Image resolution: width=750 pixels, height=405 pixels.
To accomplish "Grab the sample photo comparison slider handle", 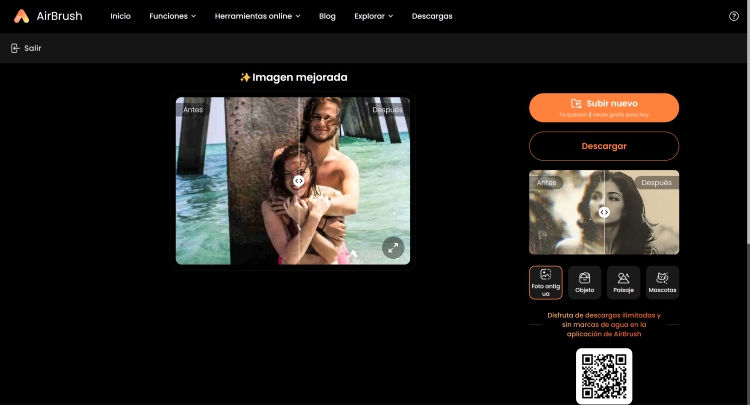I will 604,212.
